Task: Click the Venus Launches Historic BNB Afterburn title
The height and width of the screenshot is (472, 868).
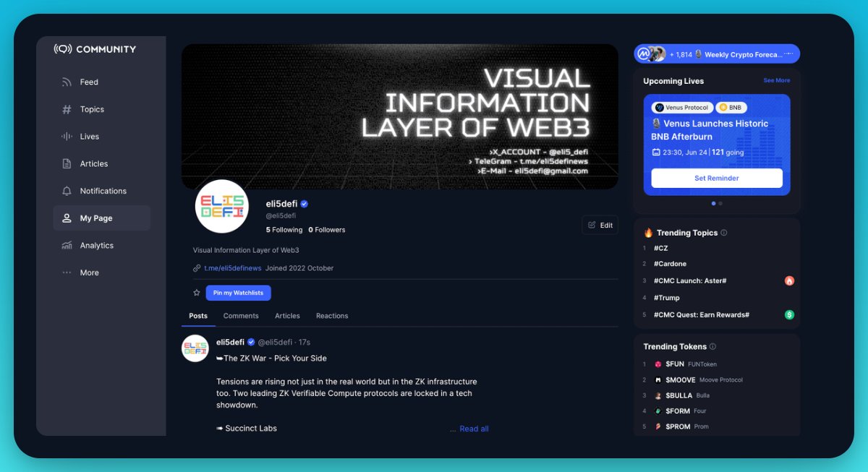Action: [710, 130]
